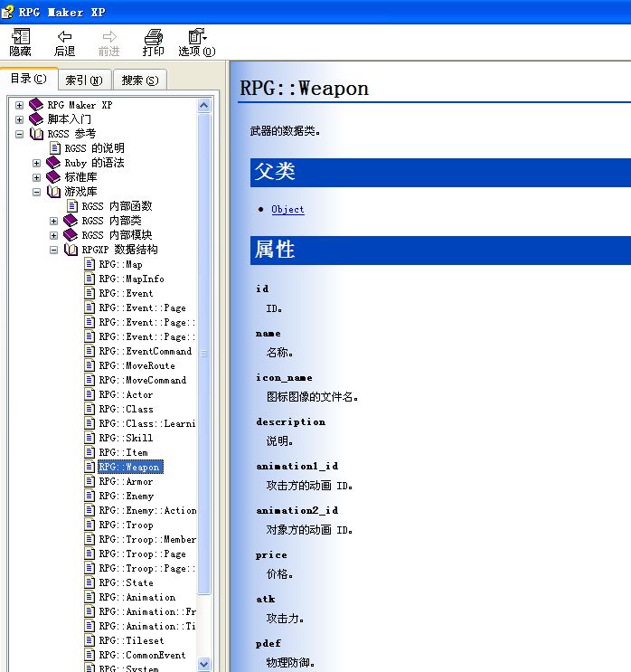Click the page icon beside RPG::Map
The height and width of the screenshot is (672, 631).
click(89, 263)
